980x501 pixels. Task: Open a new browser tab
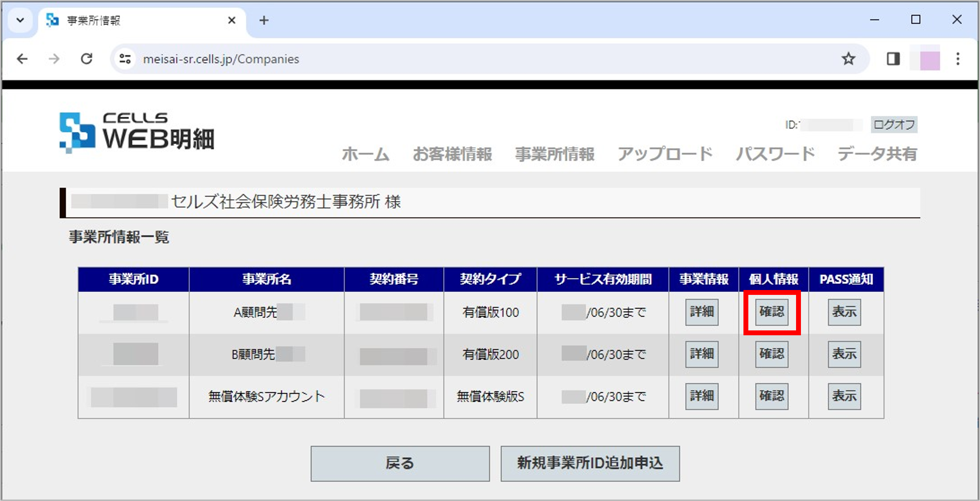point(264,20)
